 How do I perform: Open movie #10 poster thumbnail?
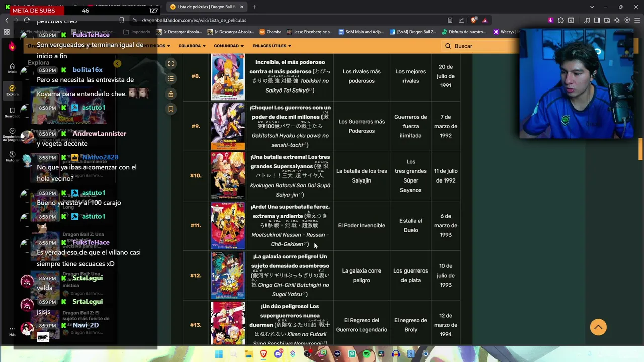(x=227, y=176)
